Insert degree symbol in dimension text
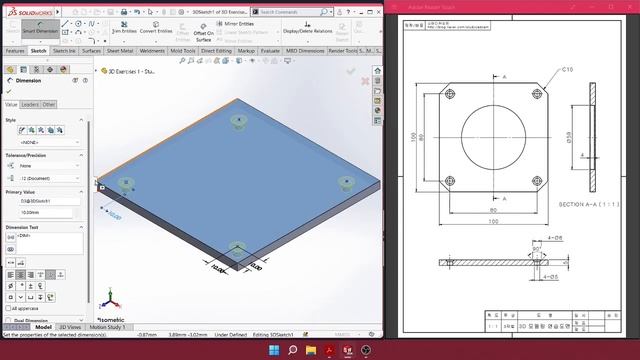This screenshot has height=360, width=640. pos(21,286)
